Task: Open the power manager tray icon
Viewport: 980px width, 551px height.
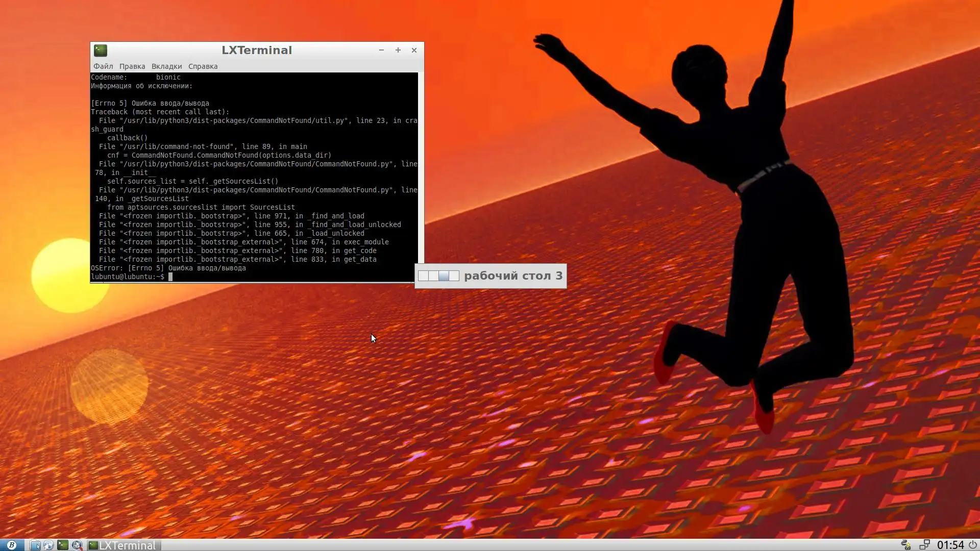Action: click(906, 545)
